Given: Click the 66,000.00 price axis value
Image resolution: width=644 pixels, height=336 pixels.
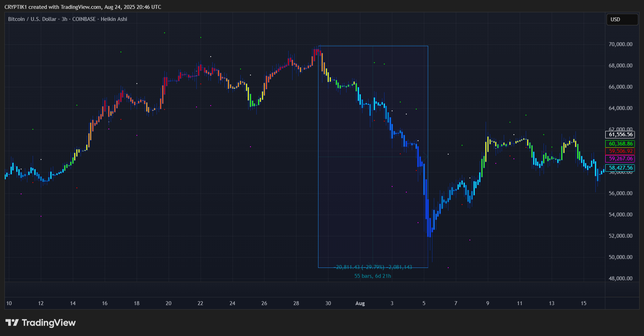Looking at the screenshot, I should pyautogui.click(x=621, y=87).
